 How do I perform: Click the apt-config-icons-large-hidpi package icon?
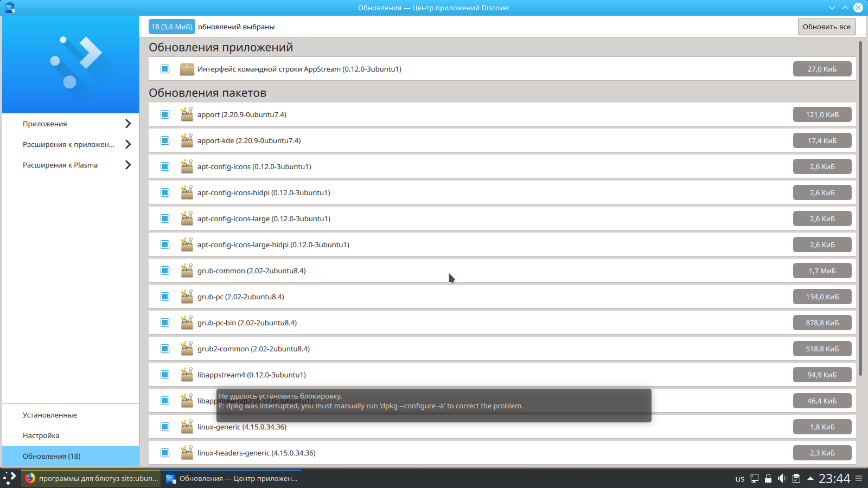click(187, 245)
